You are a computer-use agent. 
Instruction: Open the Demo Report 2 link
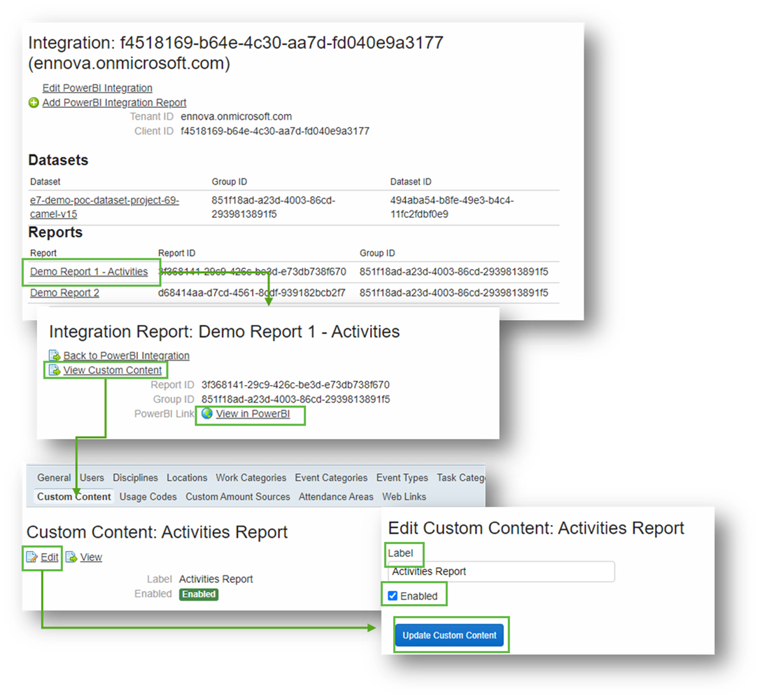pos(64,293)
